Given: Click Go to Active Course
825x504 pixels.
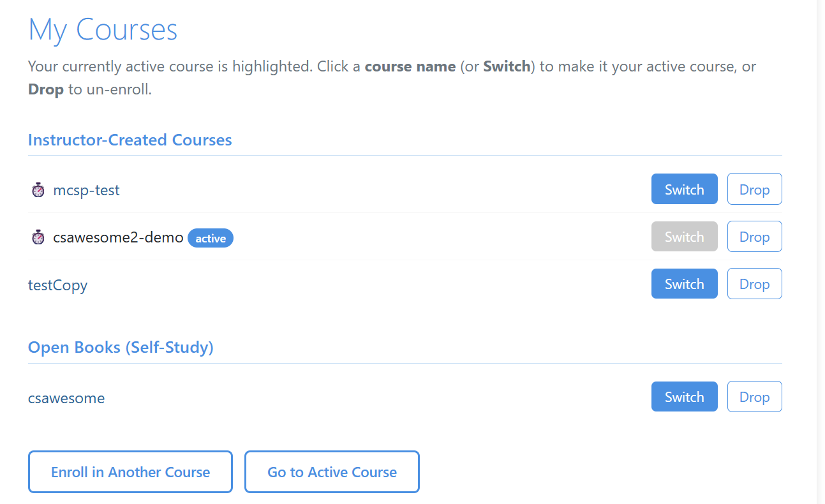Looking at the screenshot, I should point(332,472).
